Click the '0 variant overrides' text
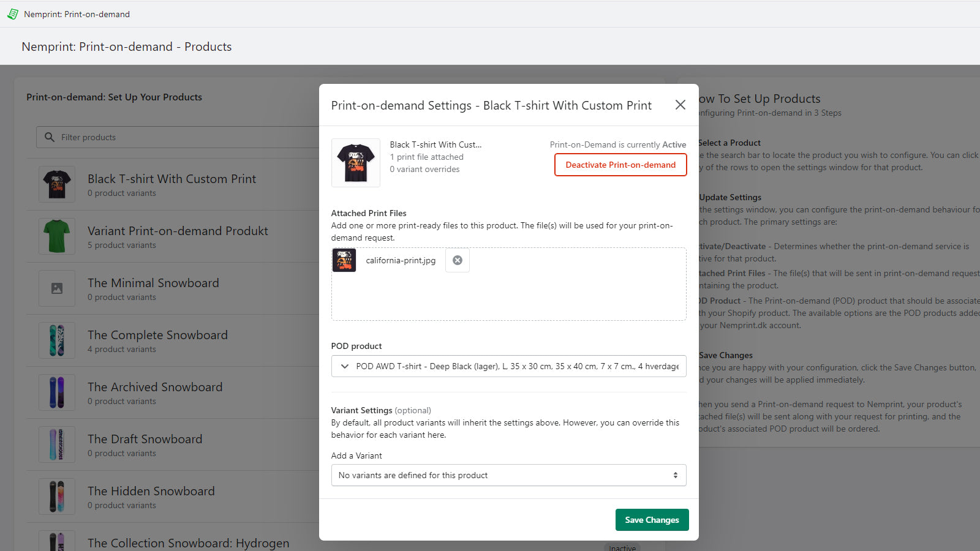Screen dimensions: 980x551 (425, 169)
